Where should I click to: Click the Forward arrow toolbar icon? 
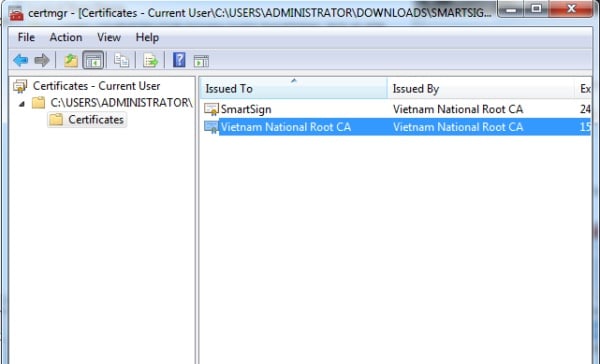[x=42, y=60]
